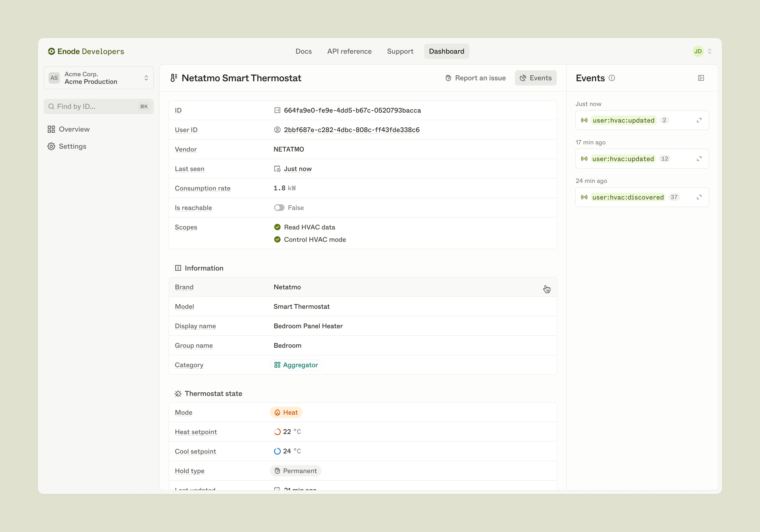Screen dimensions: 760x532
Task: Click the Bedroom Panel Heater display name
Action: [308, 326]
